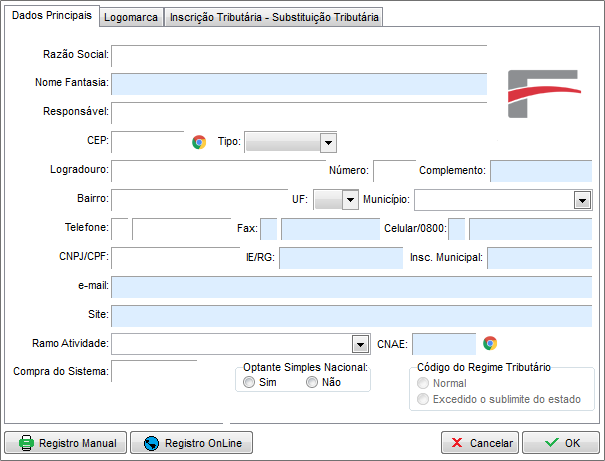
Task: Click the Registro OnLine button
Action: click(193, 443)
